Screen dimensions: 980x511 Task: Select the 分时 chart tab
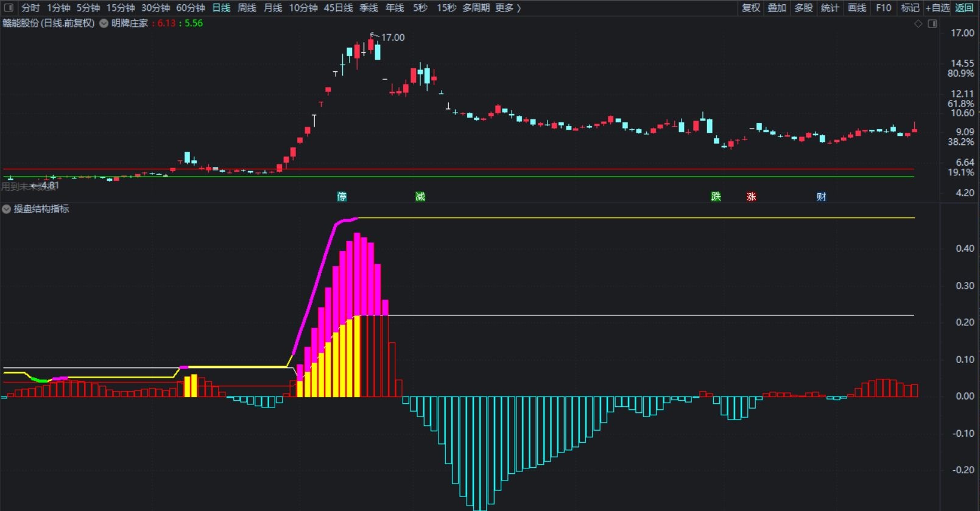tap(30, 8)
